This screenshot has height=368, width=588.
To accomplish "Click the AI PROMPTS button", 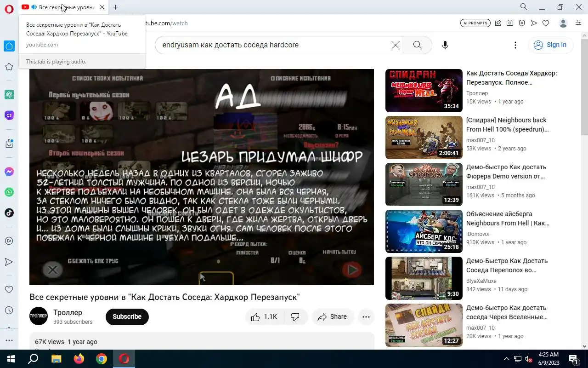I will (x=475, y=23).
